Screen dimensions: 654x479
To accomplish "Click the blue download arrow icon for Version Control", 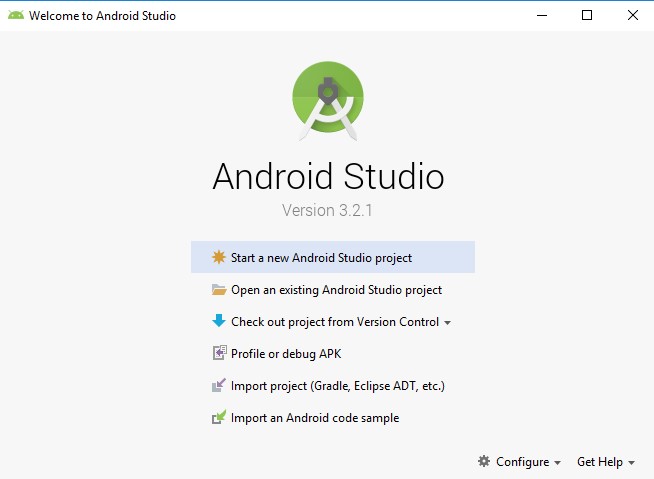I will tap(219, 322).
